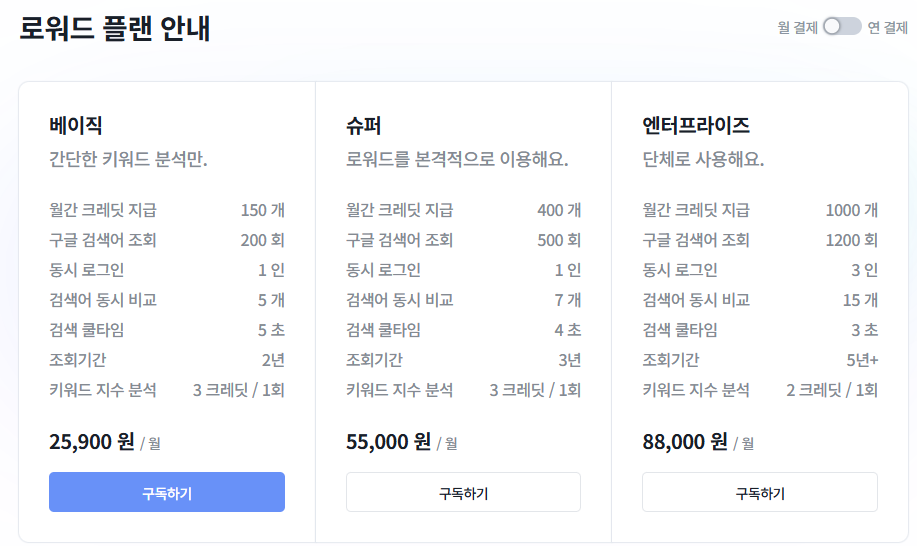Select the 월 결제 label
917x546 pixels.
[797, 27]
